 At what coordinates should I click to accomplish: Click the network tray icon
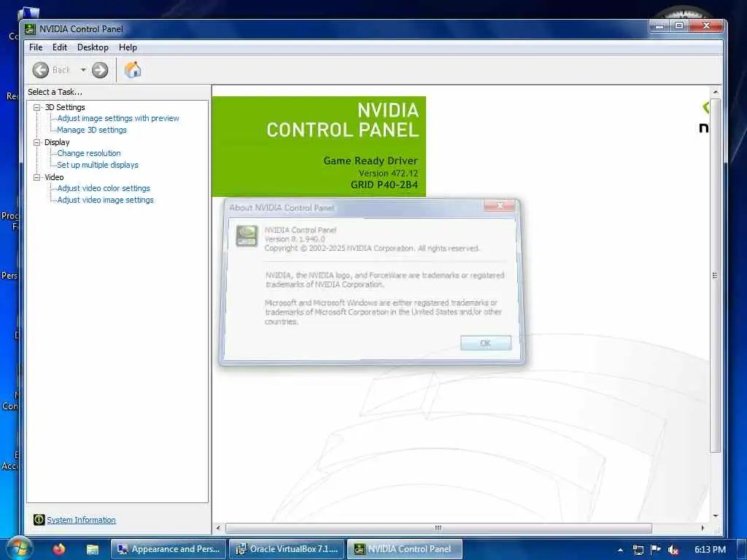(638, 550)
